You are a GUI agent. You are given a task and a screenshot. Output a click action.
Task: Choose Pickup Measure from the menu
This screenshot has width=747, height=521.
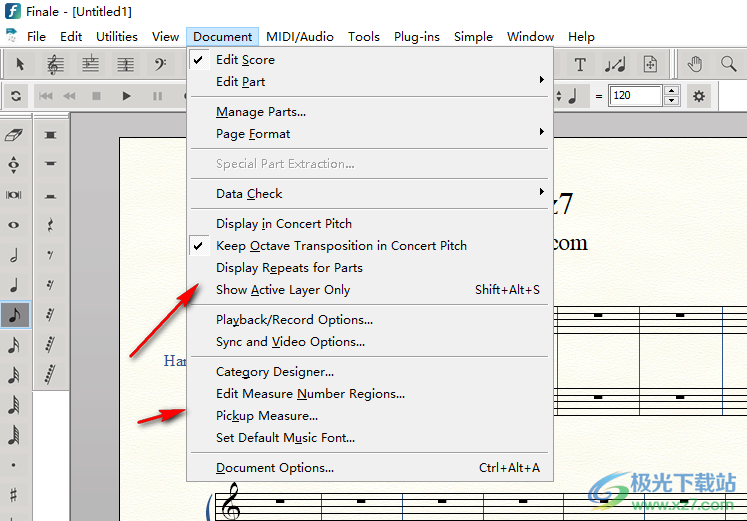[267, 416]
